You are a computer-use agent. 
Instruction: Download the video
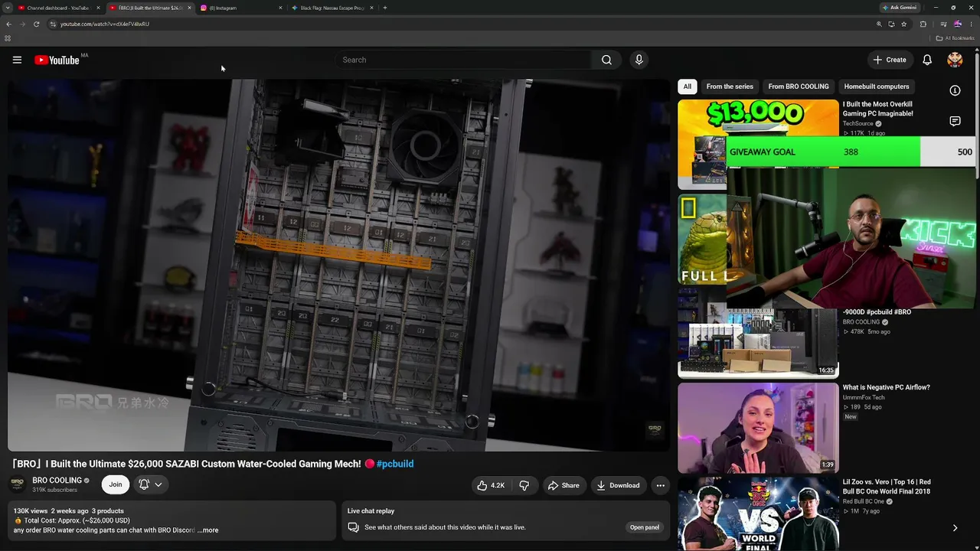point(618,485)
